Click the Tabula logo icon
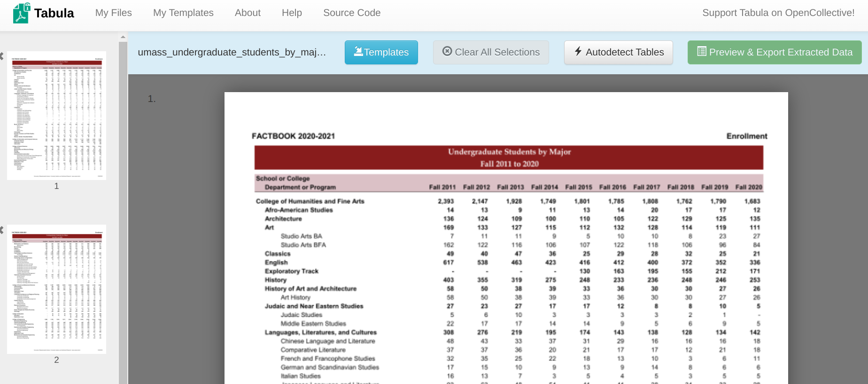This screenshot has height=384, width=868. pyautogui.click(x=21, y=13)
